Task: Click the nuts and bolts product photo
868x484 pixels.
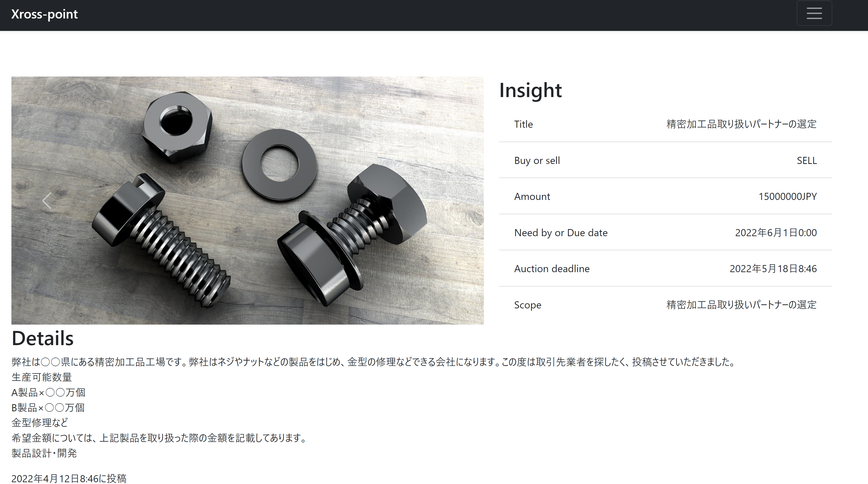Action: tap(247, 200)
